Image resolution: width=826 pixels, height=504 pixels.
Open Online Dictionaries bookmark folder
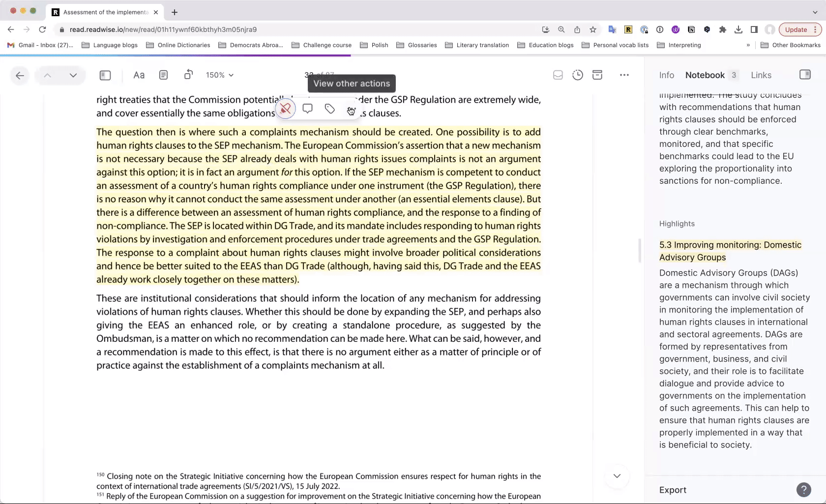point(178,45)
